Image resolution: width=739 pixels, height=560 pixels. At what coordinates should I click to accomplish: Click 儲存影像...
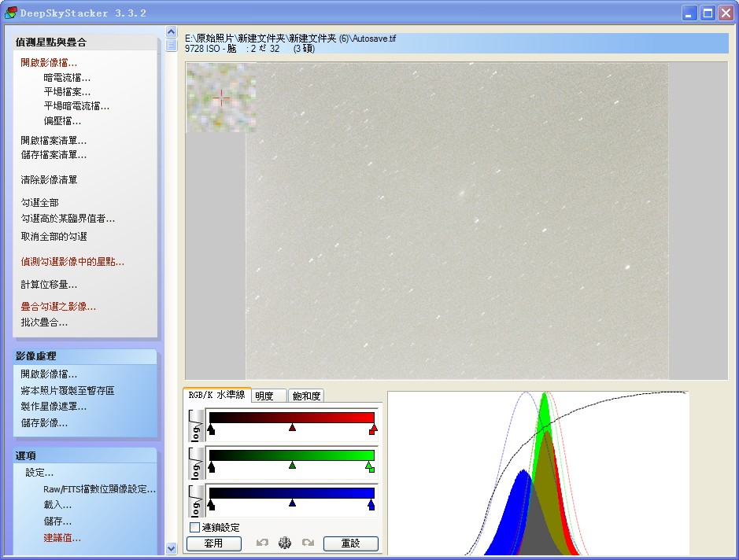pos(44,423)
